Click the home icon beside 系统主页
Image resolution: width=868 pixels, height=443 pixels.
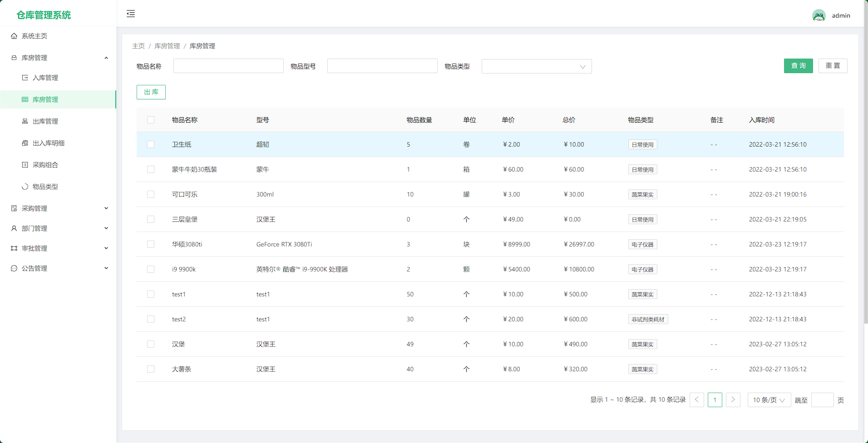[14, 36]
